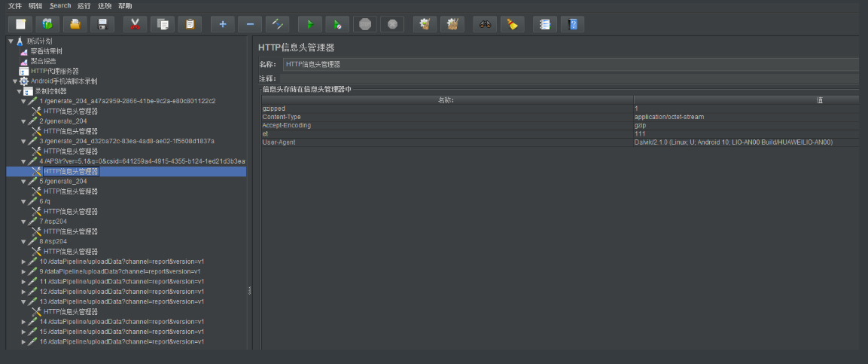Select request 2 /generate_204 in tree
Screen dimensions: 868x364
pos(63,121)
